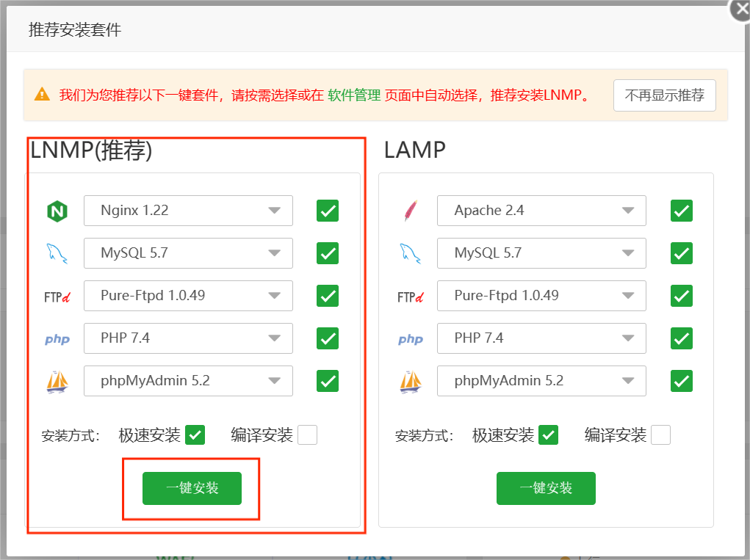Open LAMP MySQL 5.7 version dropdown
Viewport: 750px width, 560px height.
pyautogui.click(x=541, y=253)
